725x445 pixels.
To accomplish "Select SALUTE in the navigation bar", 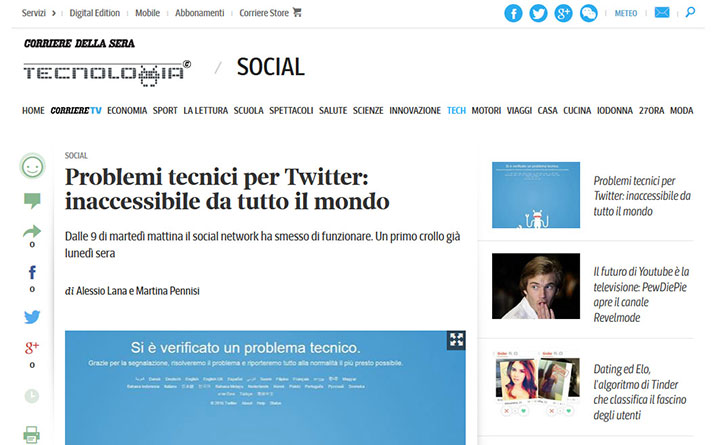I will pos(333,111).
